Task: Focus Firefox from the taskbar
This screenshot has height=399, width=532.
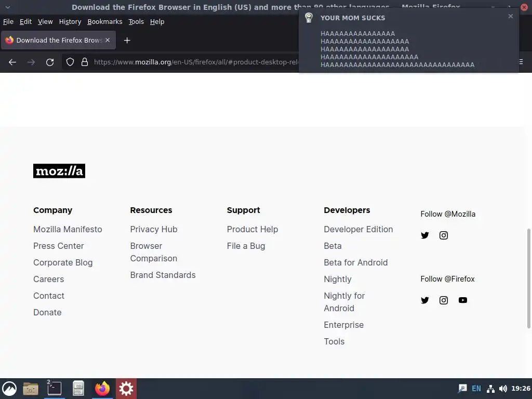Action: [102, 389]
